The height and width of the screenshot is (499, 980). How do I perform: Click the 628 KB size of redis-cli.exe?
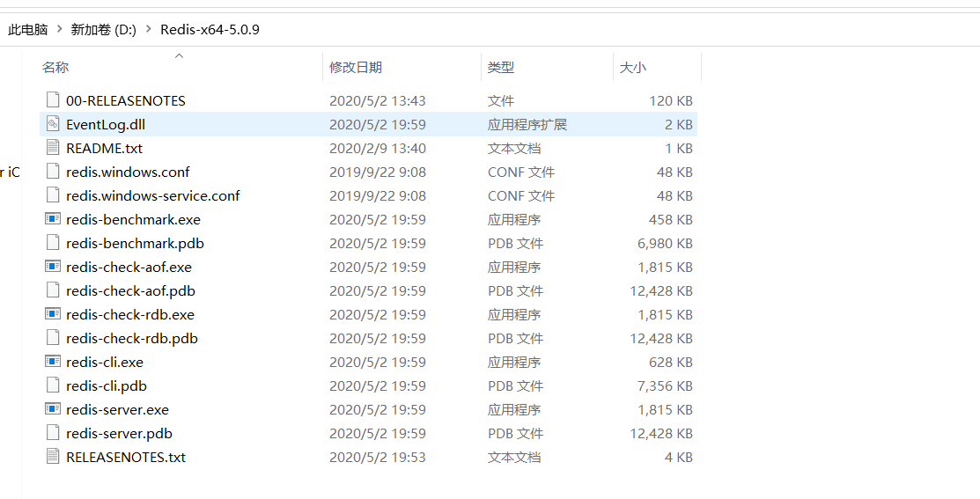[x=671, y=362]
